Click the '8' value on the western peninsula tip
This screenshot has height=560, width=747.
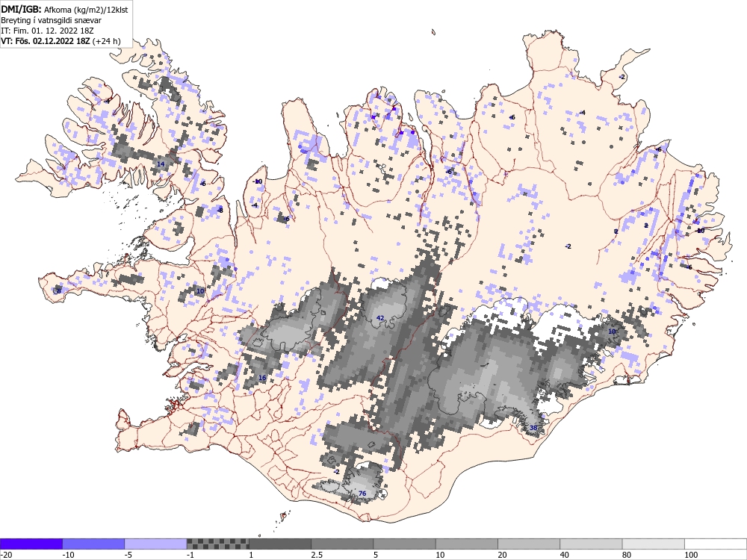pos(58,291)
